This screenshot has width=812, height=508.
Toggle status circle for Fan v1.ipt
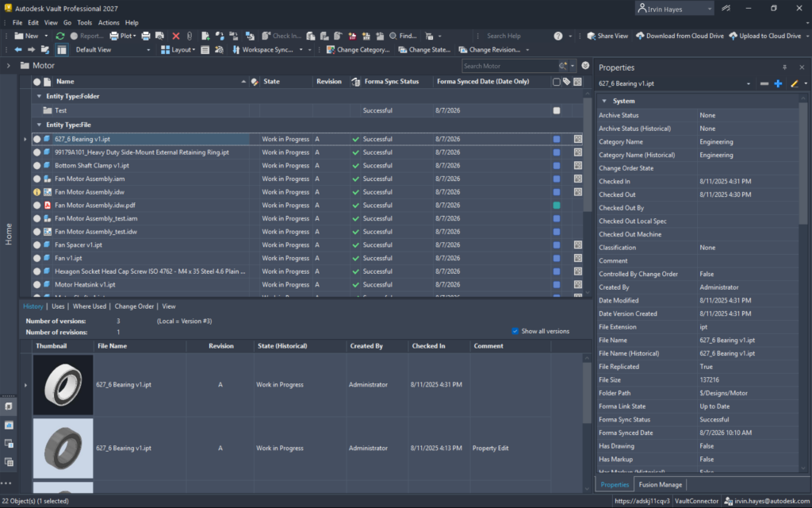[x=36, y=258]
